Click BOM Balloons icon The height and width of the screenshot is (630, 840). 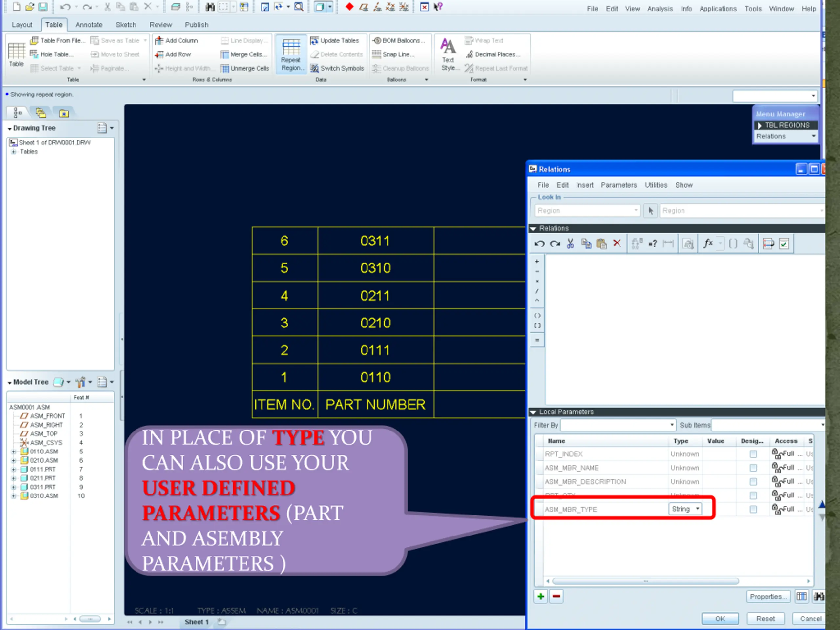coord(377,40)
